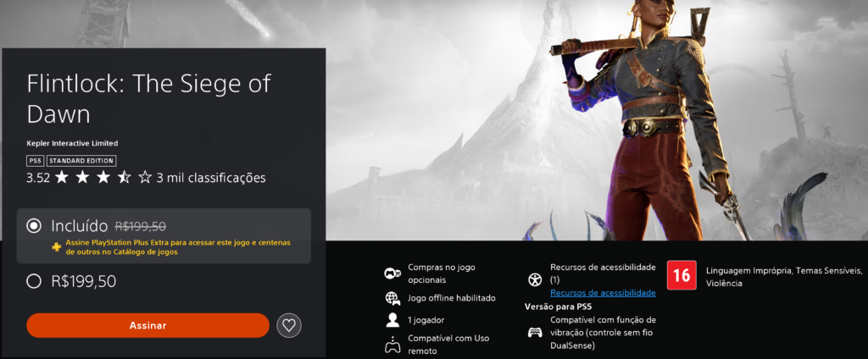Click the 3 mil classificações text

tap(211, 178)
